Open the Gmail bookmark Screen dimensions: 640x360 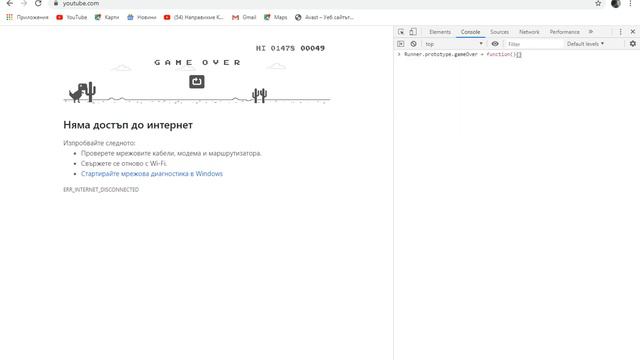tap(244, 17)
